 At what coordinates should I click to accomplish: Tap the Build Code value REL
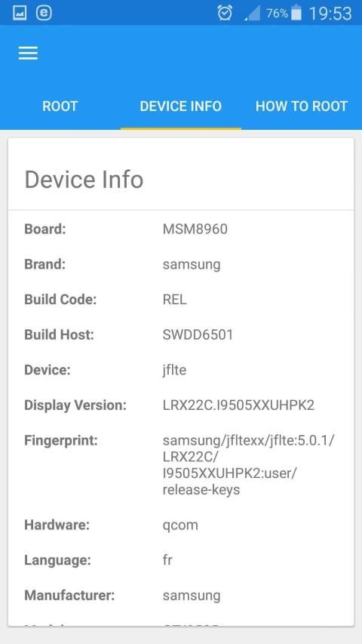point(175,299)
